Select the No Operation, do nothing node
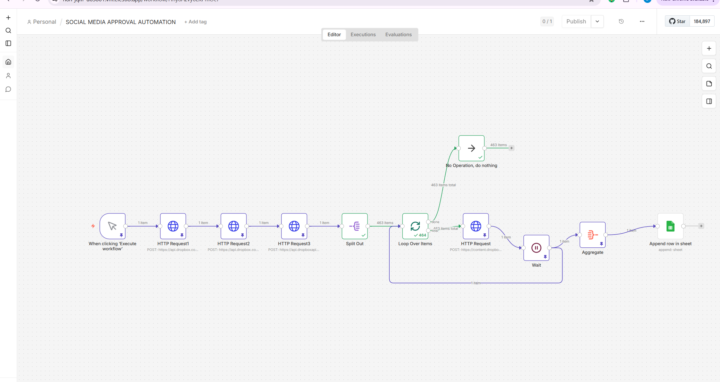 coord(472,148)
